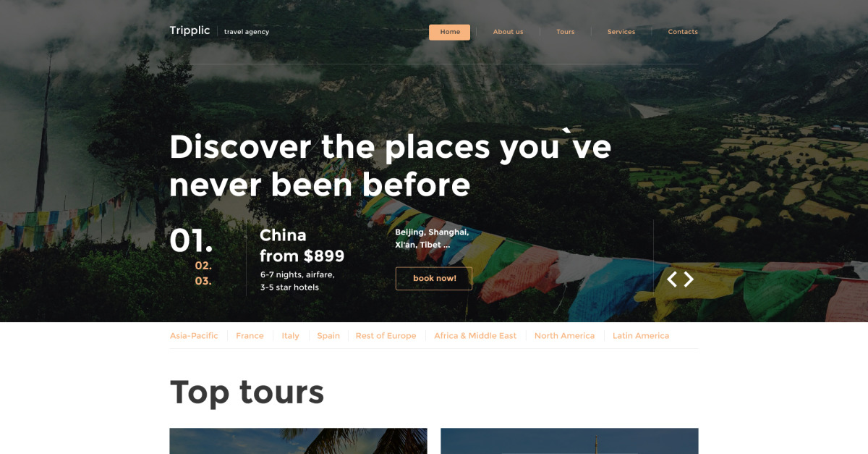Open the Home menu item

click(x=449, y=32)
